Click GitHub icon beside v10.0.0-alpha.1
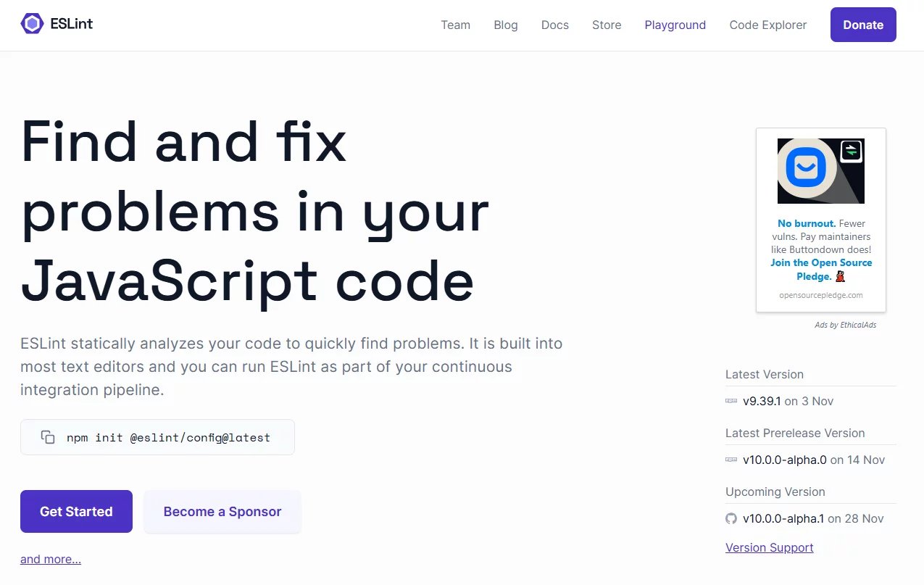The image size is (924, 585). [x=731, y=518]
